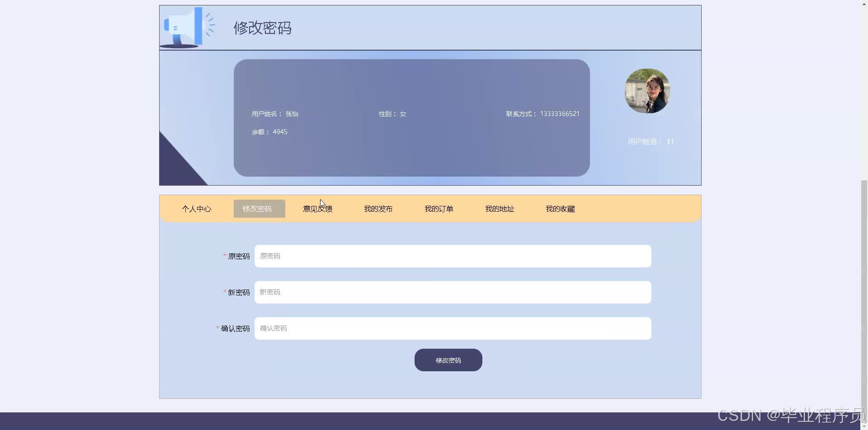Viewport: 868px width, 430px height.
Task: Open the 我的收藏 tab
Action: click(560, 209)
